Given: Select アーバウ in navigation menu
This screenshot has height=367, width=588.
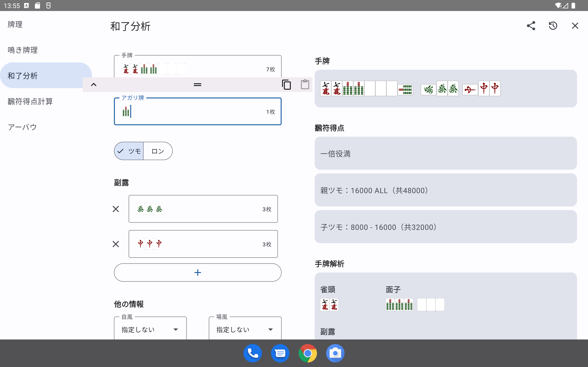Looking at the screenshot, I should [x=22, y=127].
